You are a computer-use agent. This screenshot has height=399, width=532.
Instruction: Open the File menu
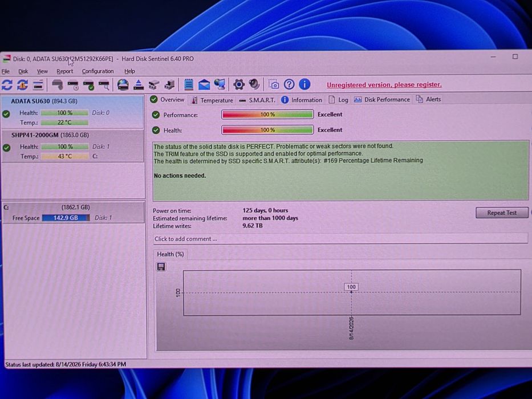click(x=6, y=71)
